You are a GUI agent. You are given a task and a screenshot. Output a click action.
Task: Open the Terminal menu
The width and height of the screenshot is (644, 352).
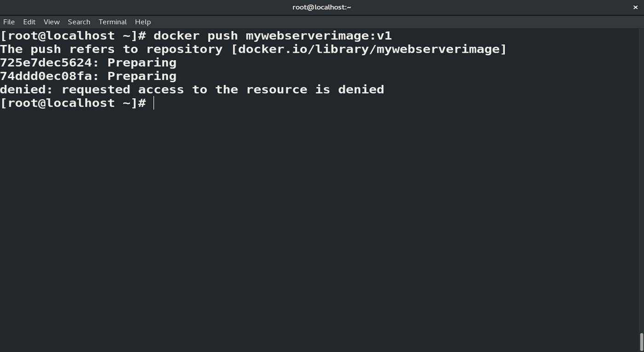click(x=112, y=22)
